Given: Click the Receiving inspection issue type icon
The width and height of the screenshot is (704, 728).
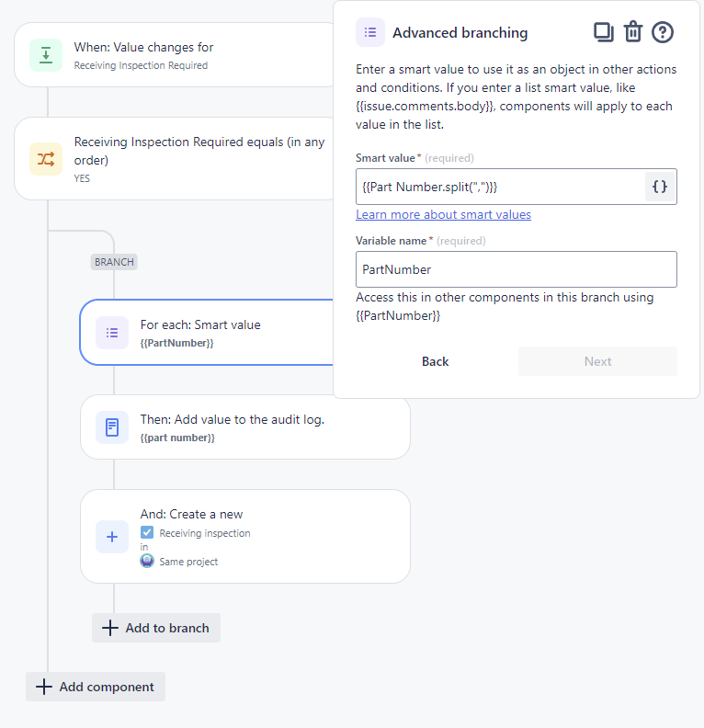Looking at the screenshot, I should [x=147, y=532].
